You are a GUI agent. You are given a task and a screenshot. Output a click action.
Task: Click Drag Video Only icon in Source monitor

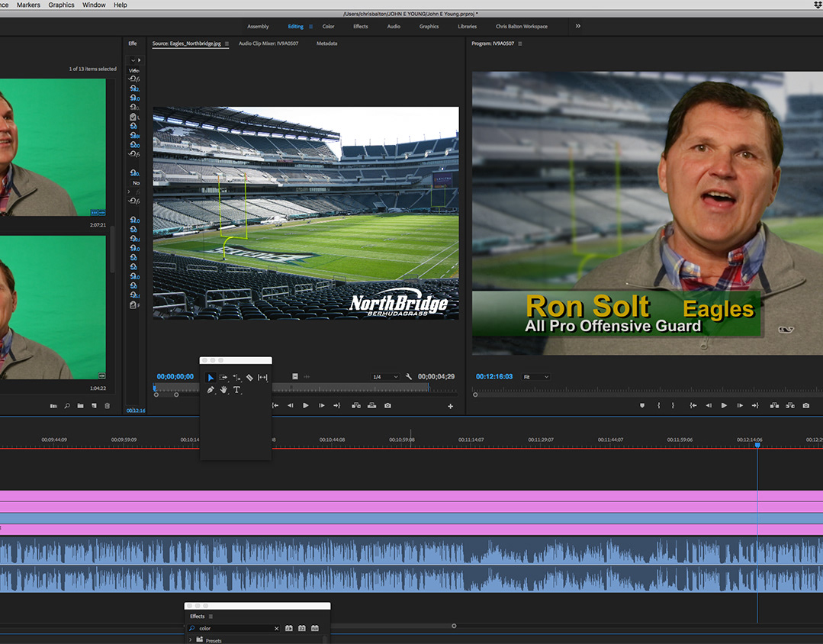tap(295, 377)
